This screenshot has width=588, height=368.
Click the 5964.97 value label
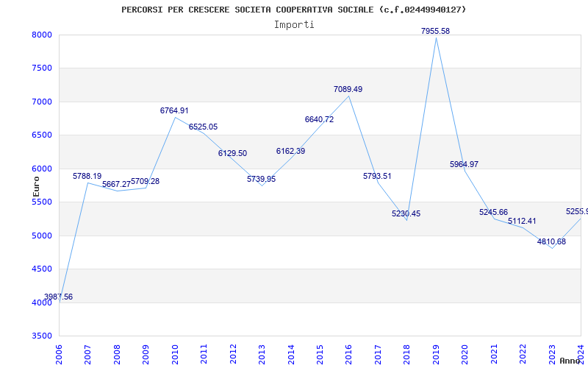tap(465, 164)
